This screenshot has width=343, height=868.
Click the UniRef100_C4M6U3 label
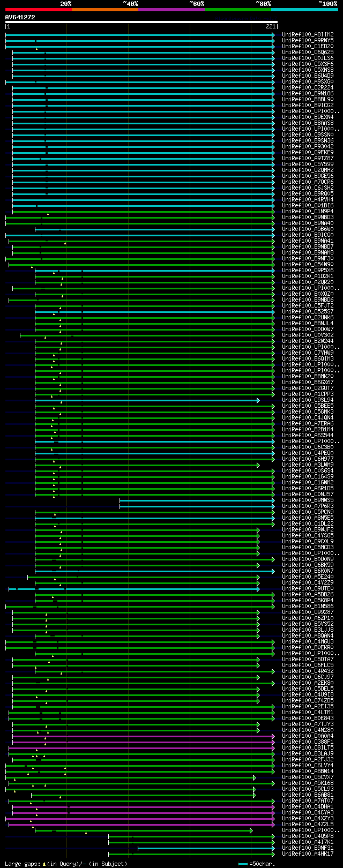click(x=308, y=641)
